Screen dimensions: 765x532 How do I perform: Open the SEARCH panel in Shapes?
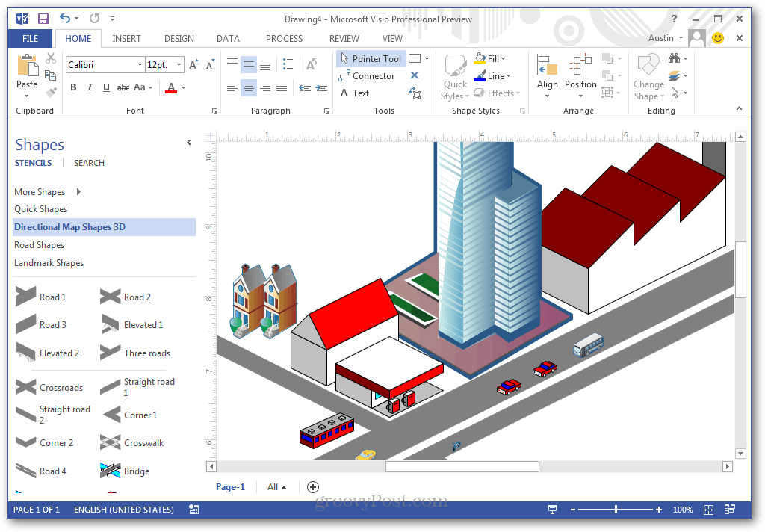tap(89, 162)
